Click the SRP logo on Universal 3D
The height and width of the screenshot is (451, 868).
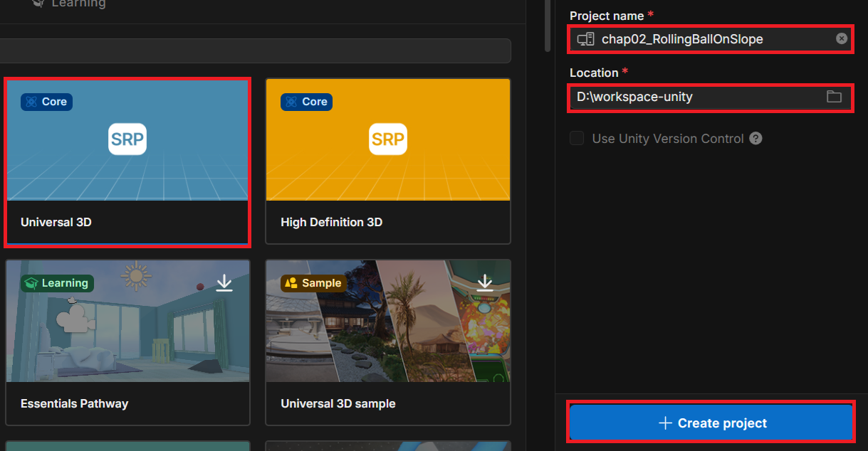tap(127, 139)
